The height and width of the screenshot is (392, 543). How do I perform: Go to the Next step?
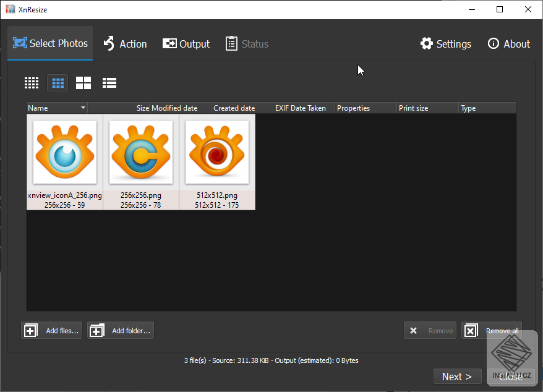[458, 377]
